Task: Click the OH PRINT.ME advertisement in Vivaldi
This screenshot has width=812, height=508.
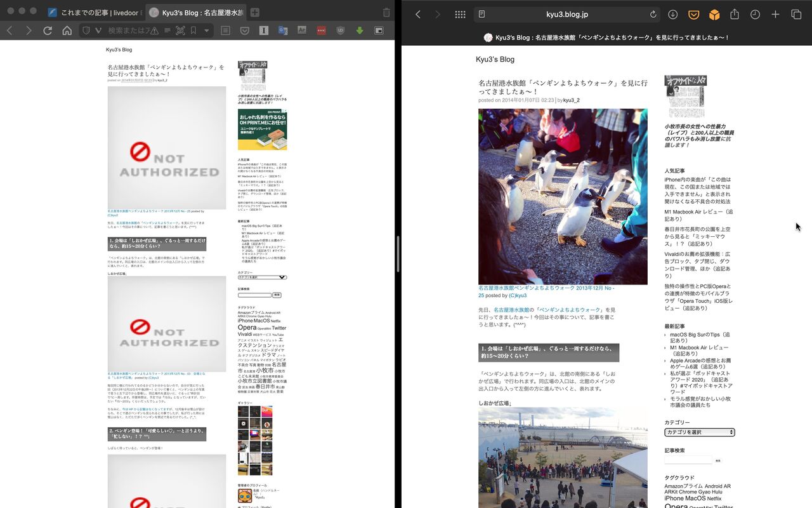Action: (x=262, y=130)
